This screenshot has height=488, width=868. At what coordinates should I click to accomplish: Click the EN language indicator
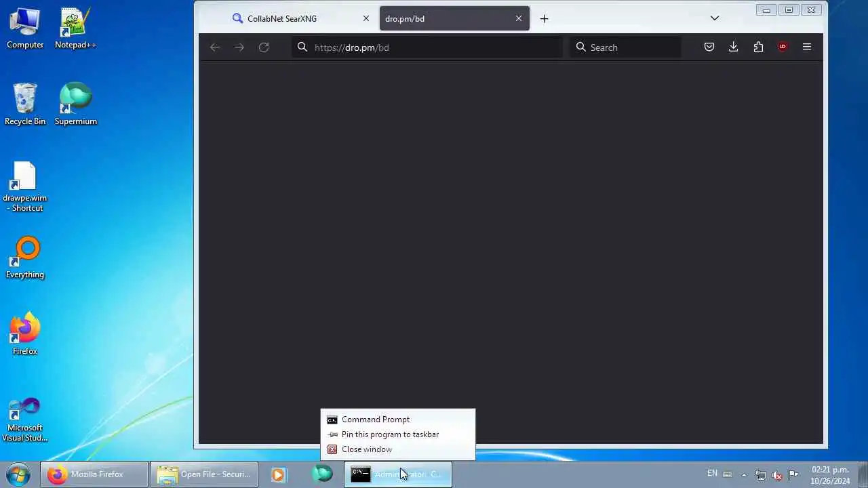tap(712, 474)
